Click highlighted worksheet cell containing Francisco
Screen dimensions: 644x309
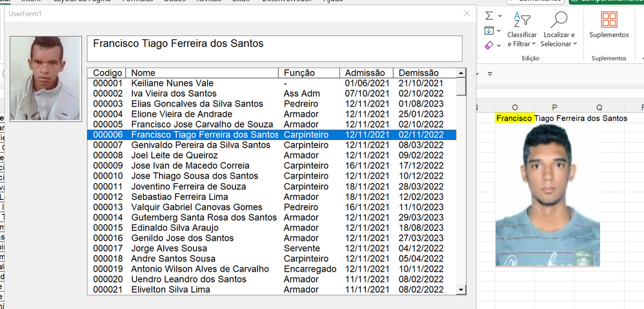pos(515,118)
